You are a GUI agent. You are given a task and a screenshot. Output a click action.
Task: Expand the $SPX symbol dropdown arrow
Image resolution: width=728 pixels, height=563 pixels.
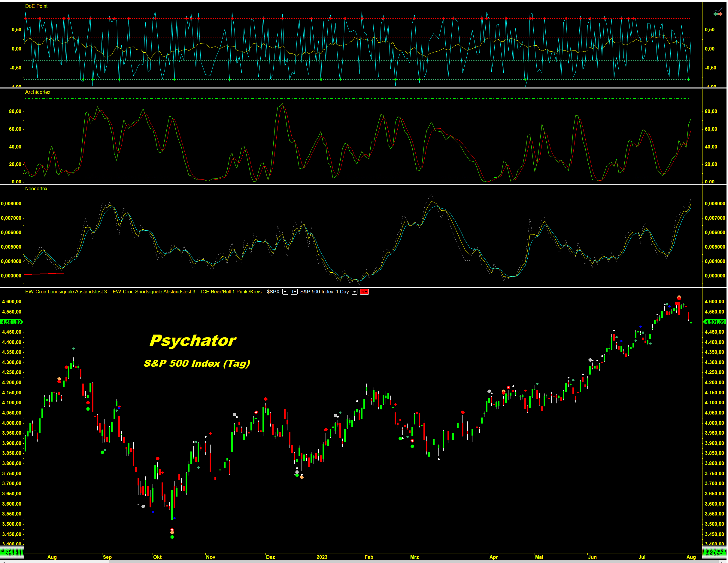(285, 292)
